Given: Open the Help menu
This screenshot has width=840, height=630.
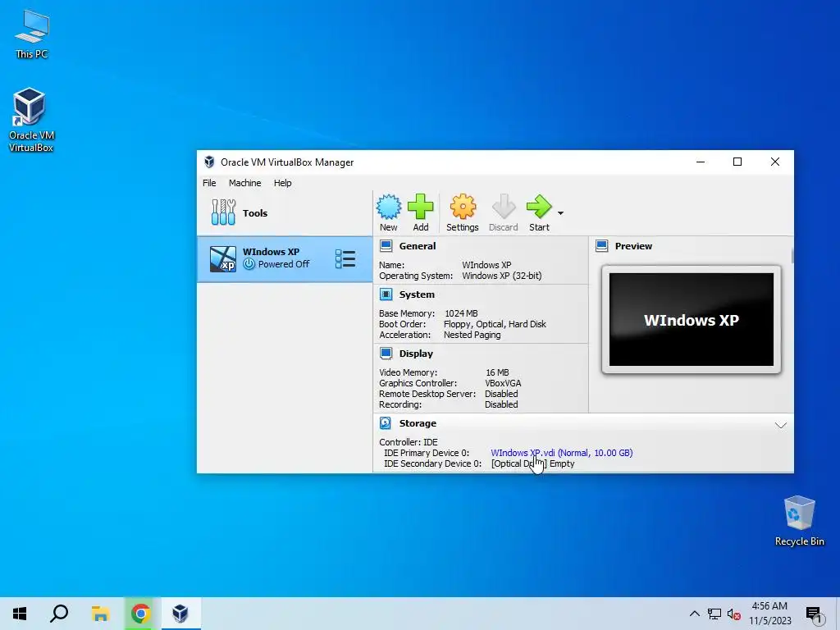Looking at the screenshot, I should point(283,183).
